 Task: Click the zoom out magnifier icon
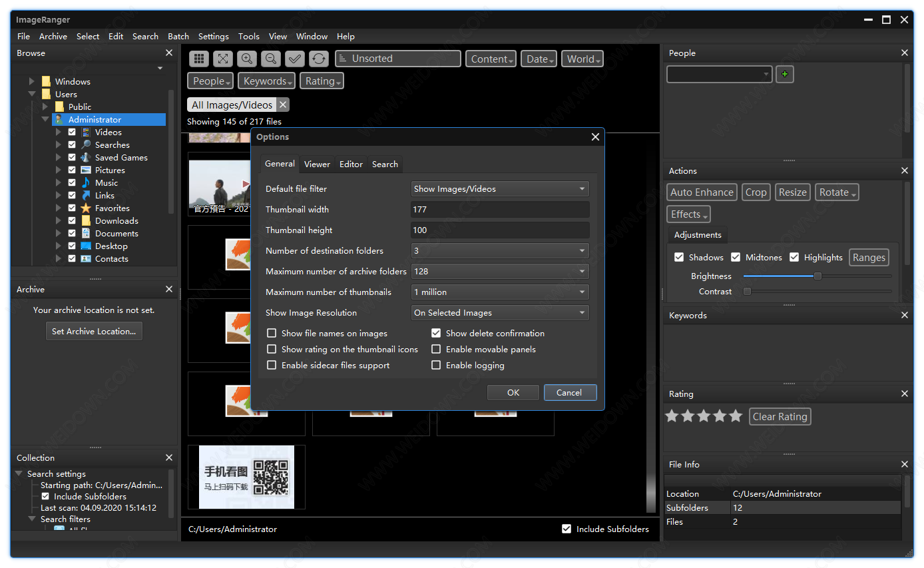(271, 59)
